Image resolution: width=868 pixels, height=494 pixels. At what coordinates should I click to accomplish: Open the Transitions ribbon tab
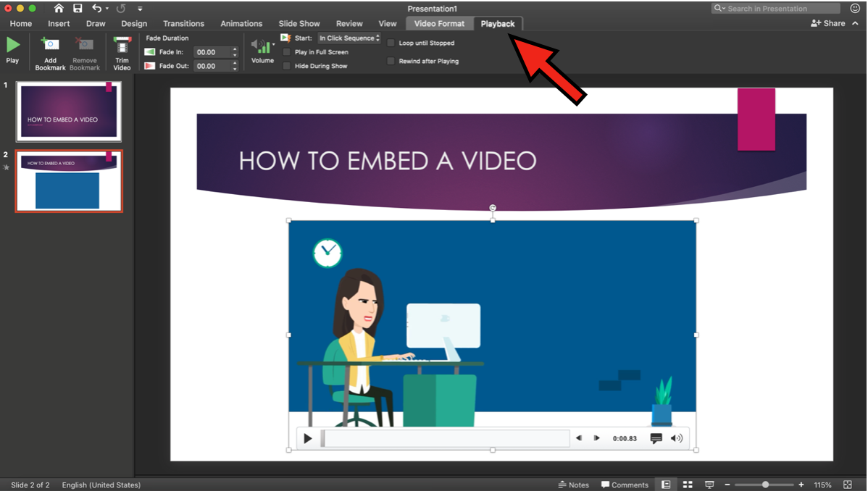(183, 24)
